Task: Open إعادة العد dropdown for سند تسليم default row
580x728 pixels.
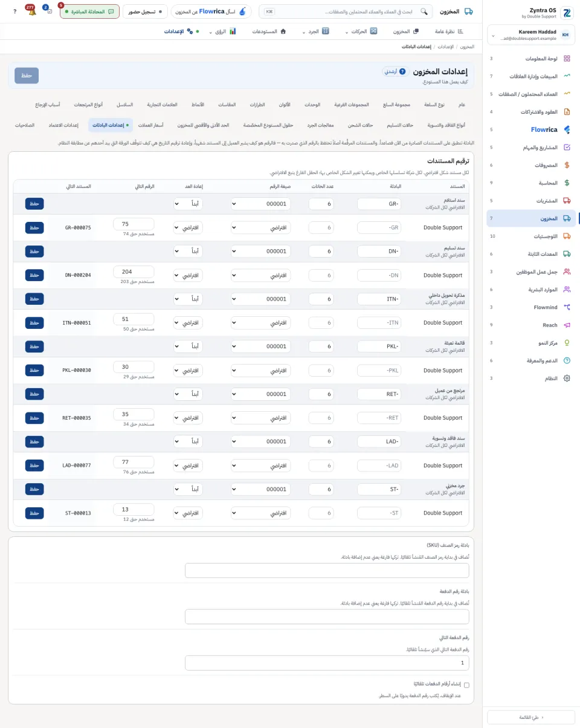Action: [x=188, y=252]
